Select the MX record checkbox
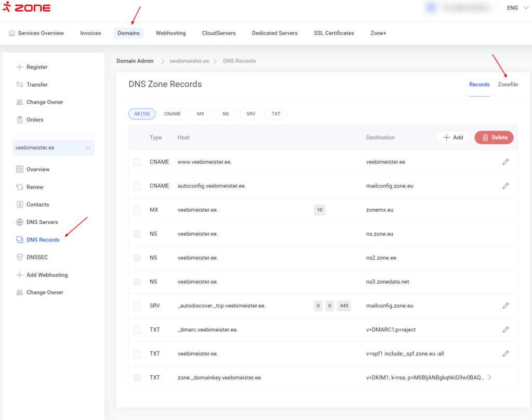This screenshot has height=420, width=532. coord(137,210)
